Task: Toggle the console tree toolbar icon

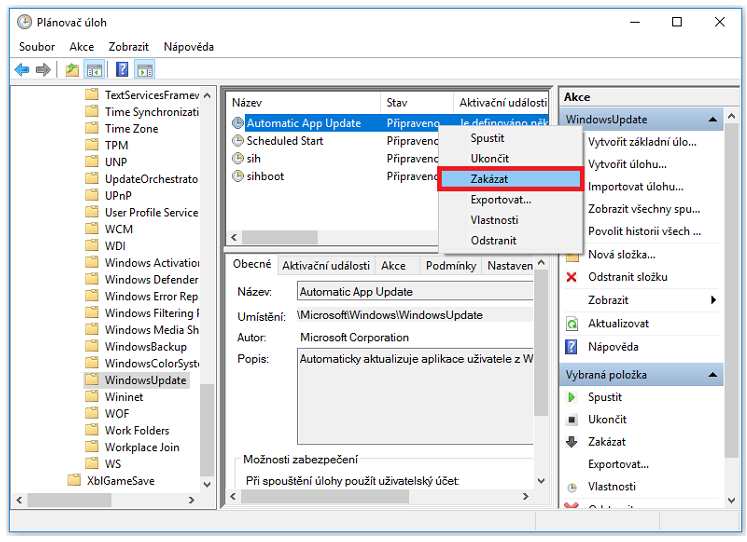Action: [95, 70]
